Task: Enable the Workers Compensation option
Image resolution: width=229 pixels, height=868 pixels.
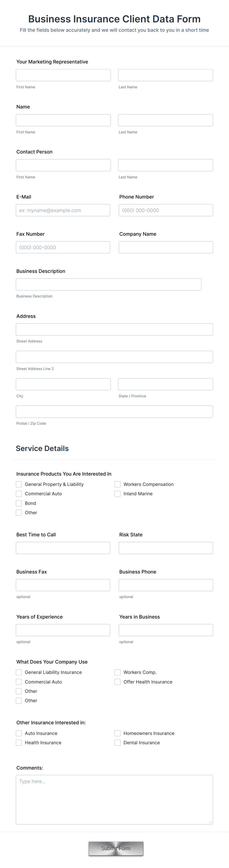Action: pyautogui.click(x=117, y=484)
